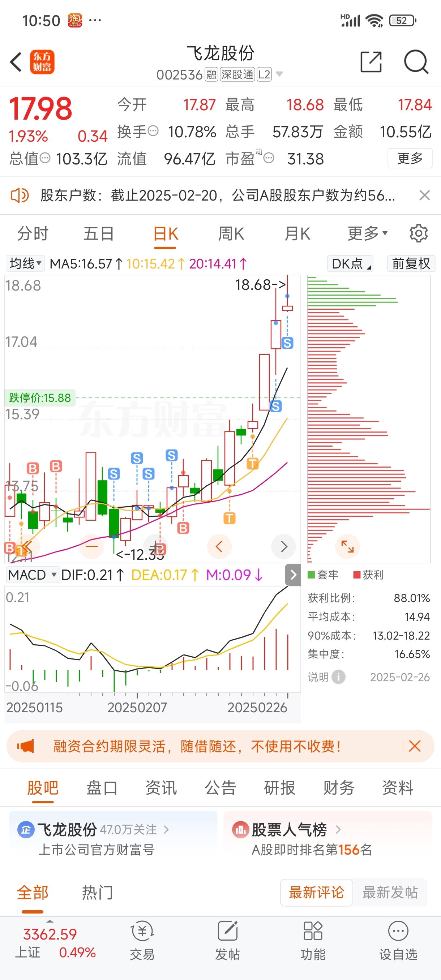Open the 公告 tab
Image resolution: width=441 pixels, height=980 pixels.
coord(220,787)
